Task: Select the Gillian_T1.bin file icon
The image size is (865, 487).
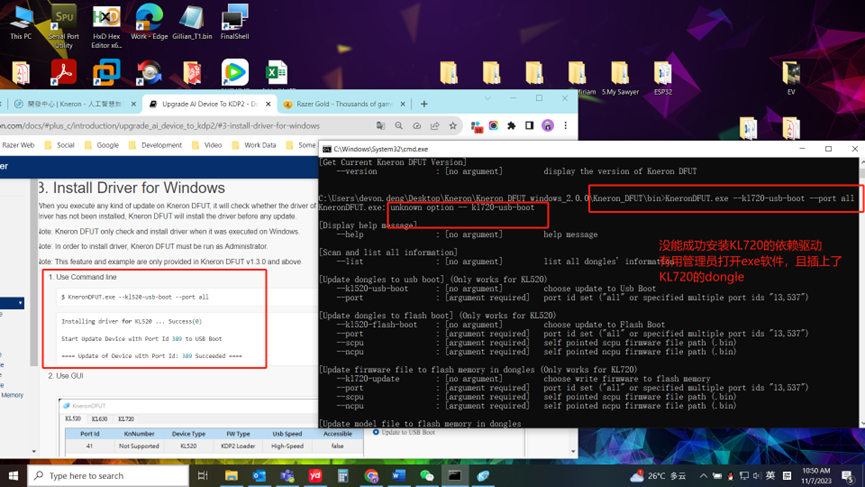Action: click(192, 23)
